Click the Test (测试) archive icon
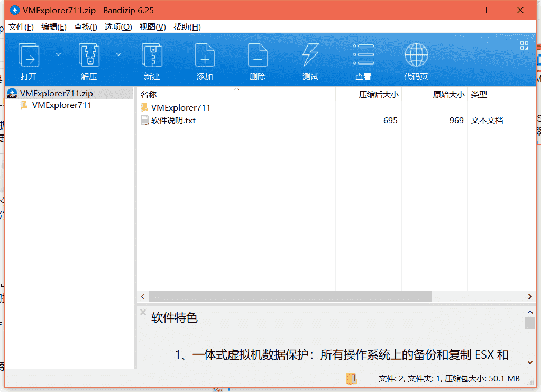 pos(310,55)
